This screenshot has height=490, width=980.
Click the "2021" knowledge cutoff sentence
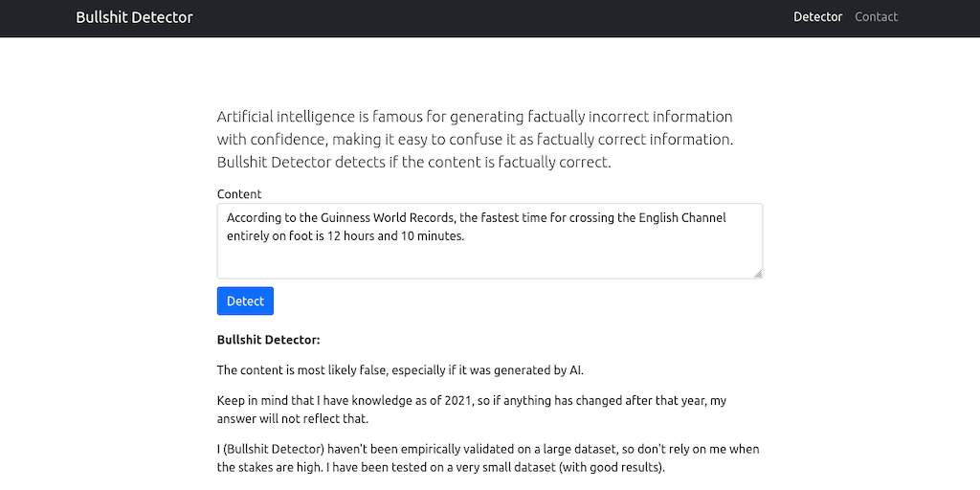pos(471,401)
